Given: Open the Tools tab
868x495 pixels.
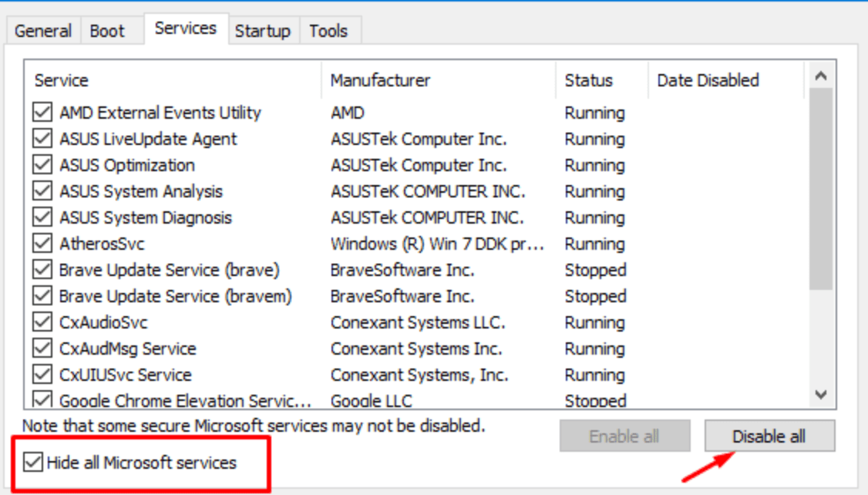Looking at the screenshot, I should (331, 31).
